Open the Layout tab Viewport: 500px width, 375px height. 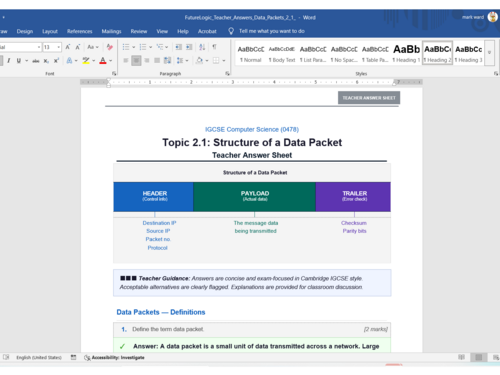[x=50, y=31]
